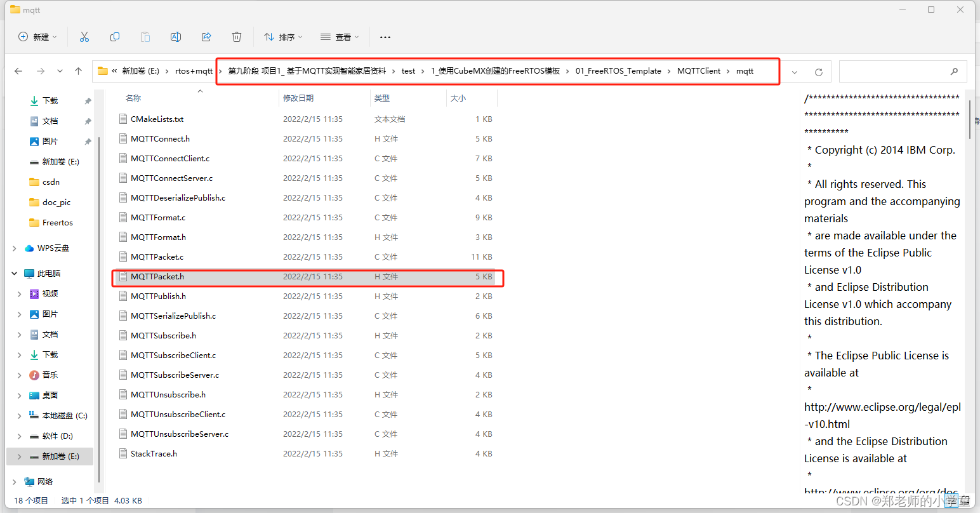The height and width of the screenshot is (513, 980).
Task: Open the 查看 view options dropdown
Action: [x=340, y=37]
